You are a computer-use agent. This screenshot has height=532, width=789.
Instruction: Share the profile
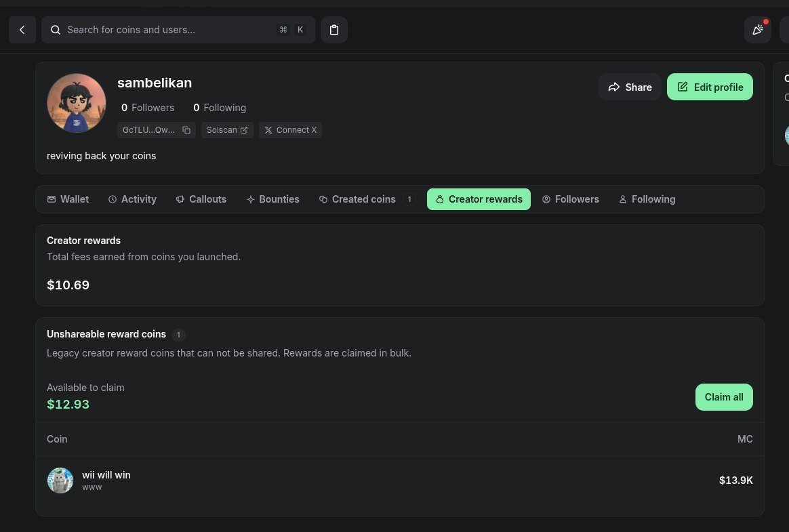pyautogui.click(x=630, y=87)
